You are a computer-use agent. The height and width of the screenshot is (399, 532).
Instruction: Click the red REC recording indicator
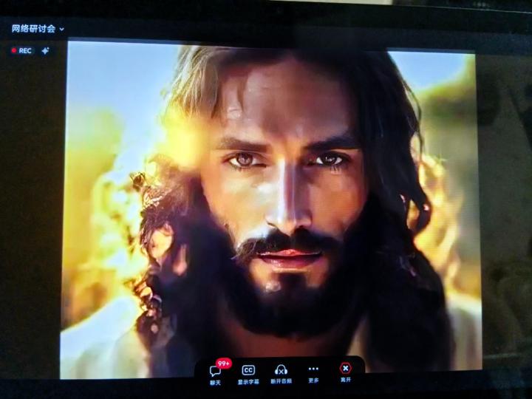(21, 51)
